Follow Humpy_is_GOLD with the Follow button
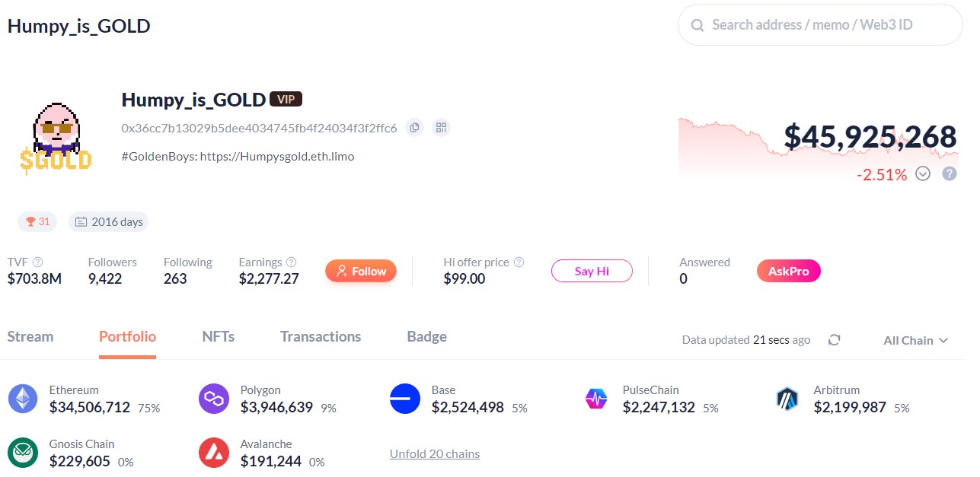This screenshot has width=980, height=477. [x=360, y=270]
